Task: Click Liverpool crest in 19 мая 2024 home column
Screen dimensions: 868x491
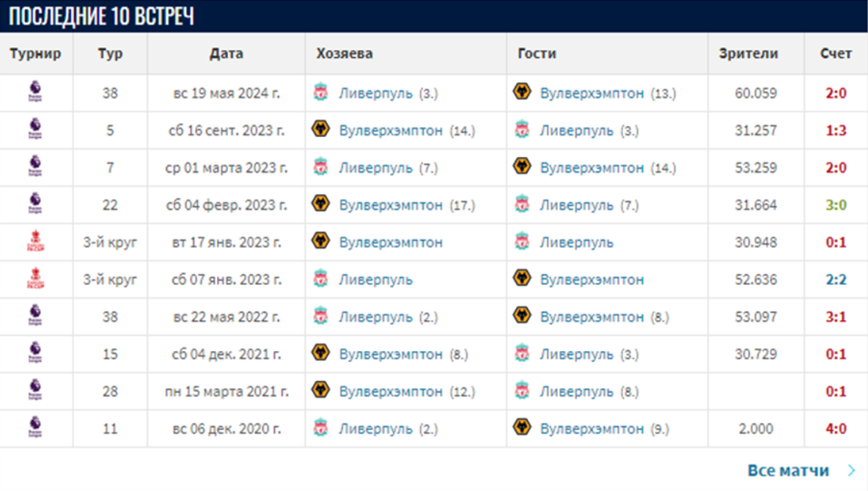Action: point(320,93)
